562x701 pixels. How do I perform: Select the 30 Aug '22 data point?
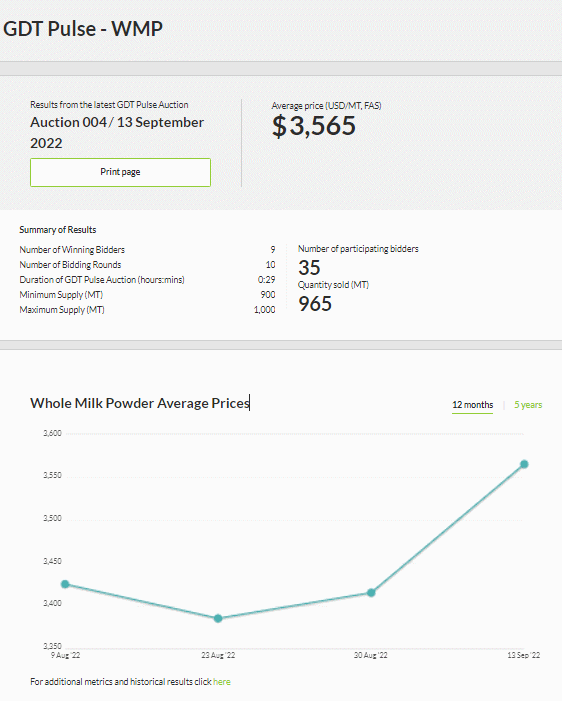point(371,592)
